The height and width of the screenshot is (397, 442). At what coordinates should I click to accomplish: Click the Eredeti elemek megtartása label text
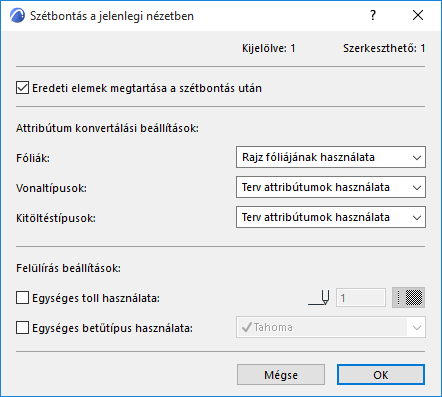coord(147,88)
